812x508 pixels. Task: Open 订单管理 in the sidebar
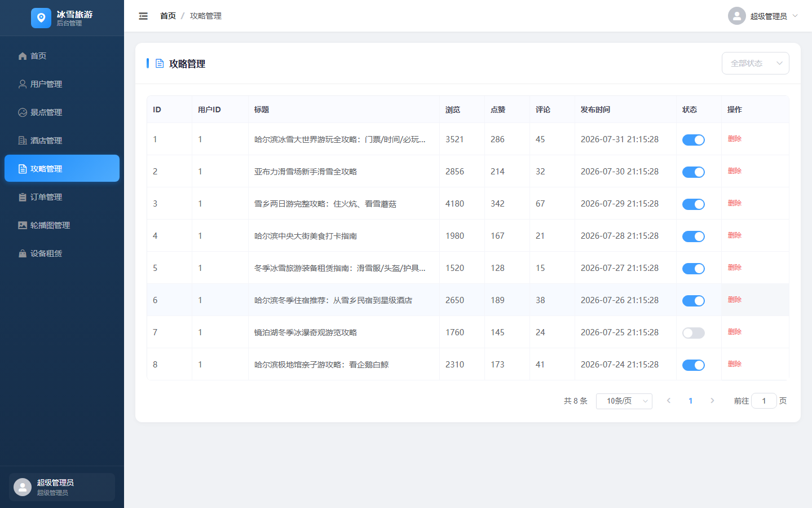pos(62,197)
